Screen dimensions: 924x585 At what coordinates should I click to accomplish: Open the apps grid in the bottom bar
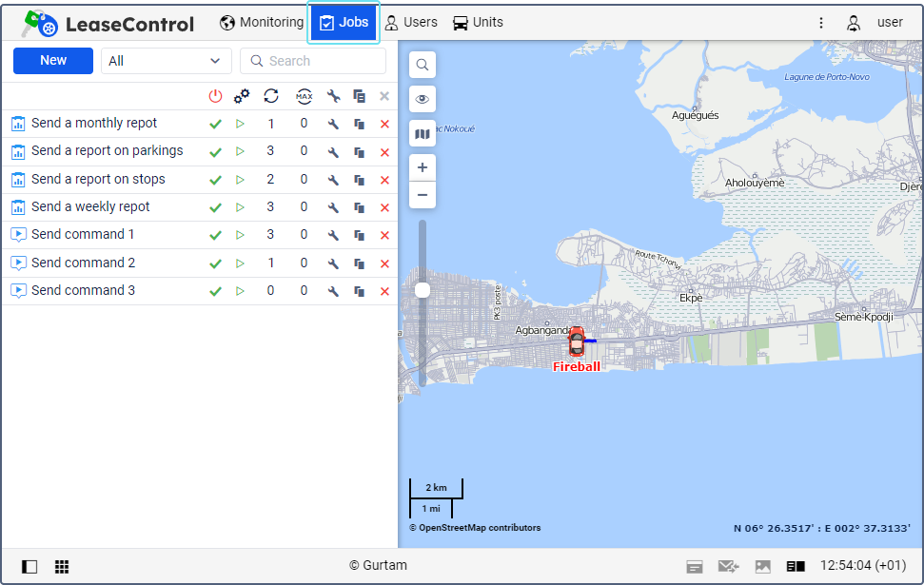point(62,567)
